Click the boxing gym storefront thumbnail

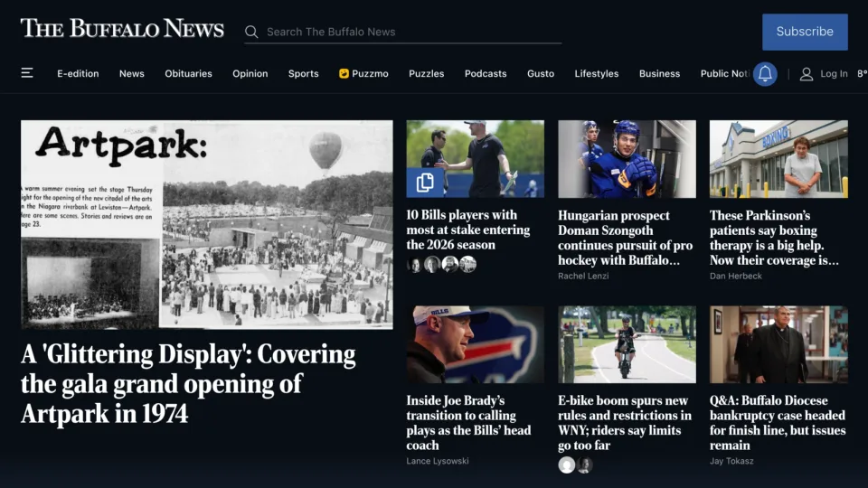[x=778, y=159]
